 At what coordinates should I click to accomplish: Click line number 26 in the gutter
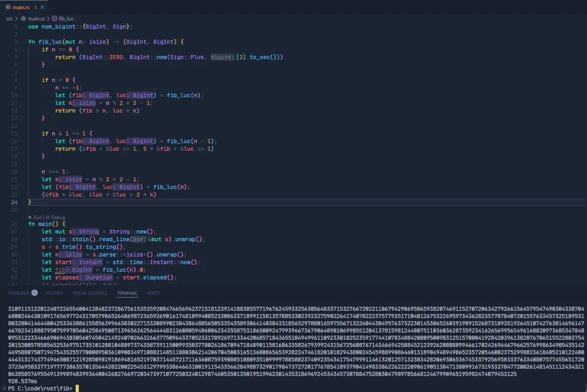(x=14, y=224)
